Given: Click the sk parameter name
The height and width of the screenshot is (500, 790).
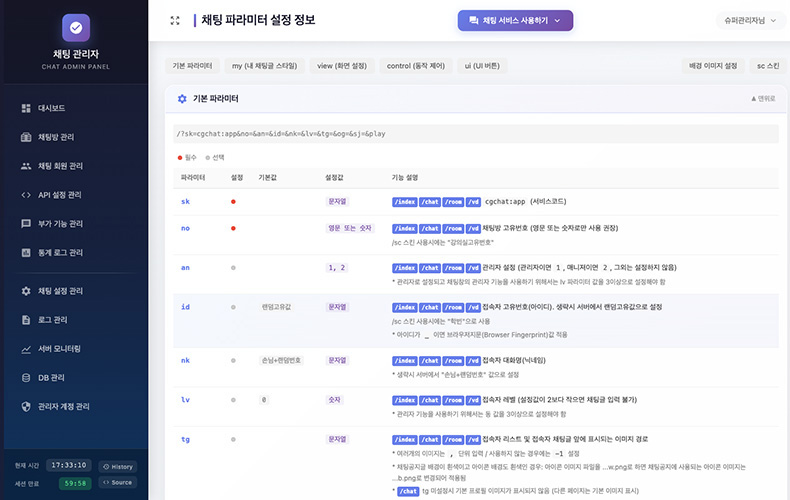Looking at the screenshot, I should click(185, 202).
